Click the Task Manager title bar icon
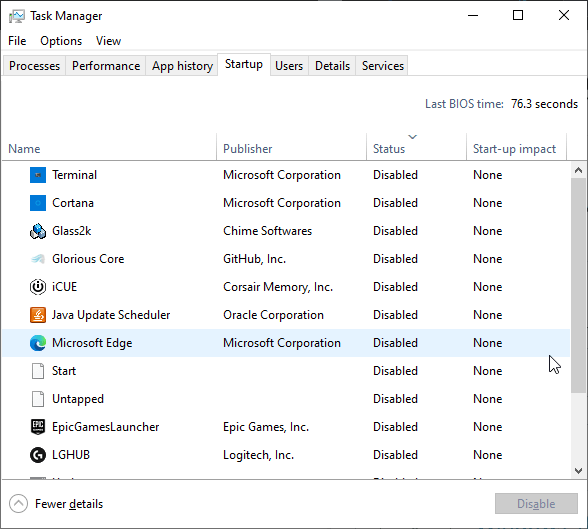This screenshot has width=588, height=529. 17,16
